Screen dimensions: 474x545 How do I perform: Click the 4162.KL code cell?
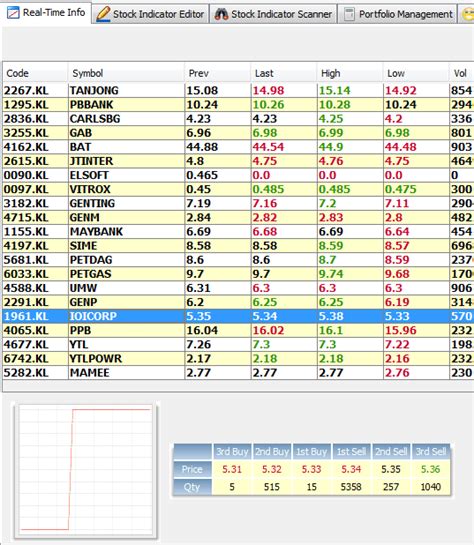click(35, 147)
